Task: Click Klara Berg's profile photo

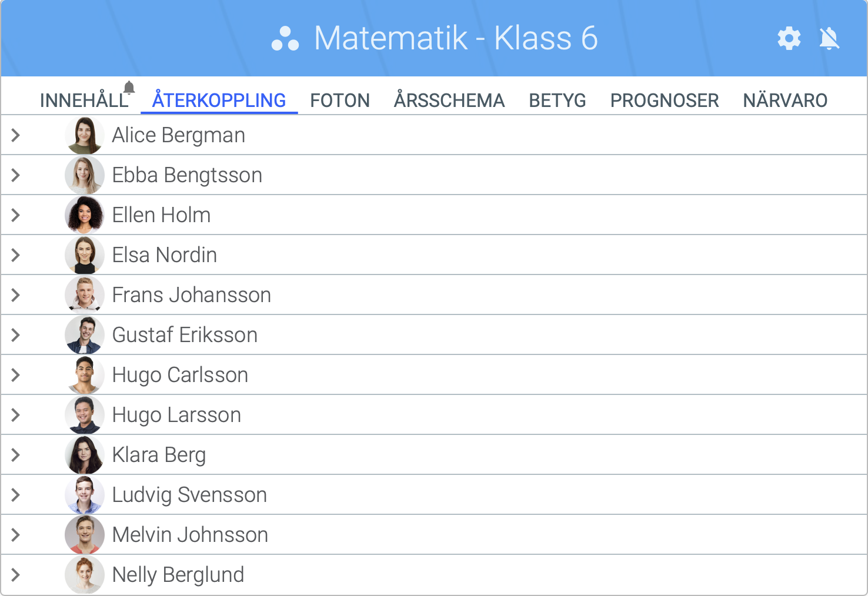Action: coord(85,455)
